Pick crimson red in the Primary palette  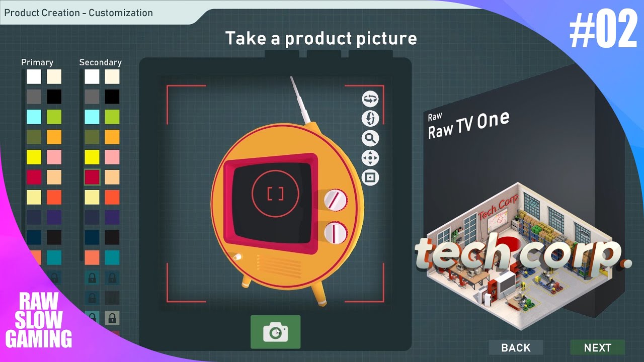[x=34, y=177]
